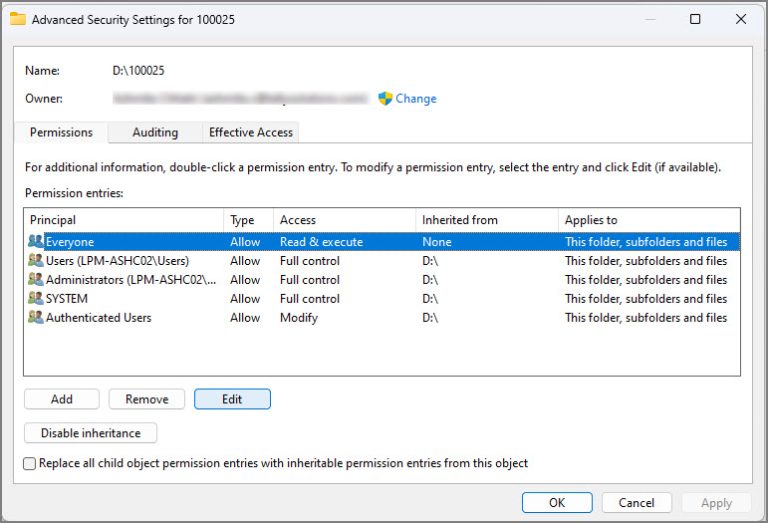Screen dimensions: 768x523
Task: Select the Permissions tab
Action: (61, 132)
